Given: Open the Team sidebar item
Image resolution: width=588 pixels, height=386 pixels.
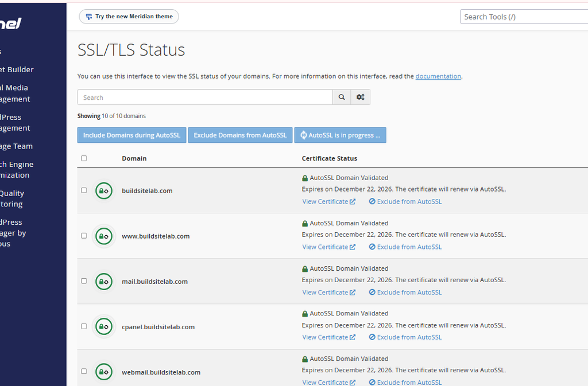Looking at the screenshot, I should (16, 146).
